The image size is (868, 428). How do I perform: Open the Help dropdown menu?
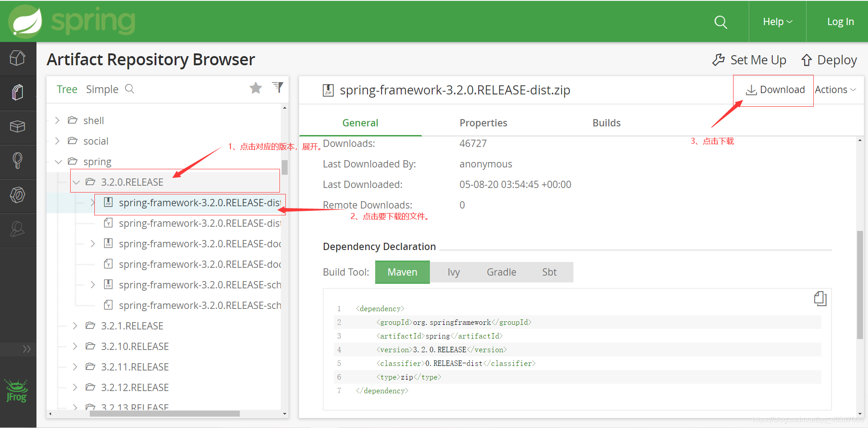[x=778, y=21]
